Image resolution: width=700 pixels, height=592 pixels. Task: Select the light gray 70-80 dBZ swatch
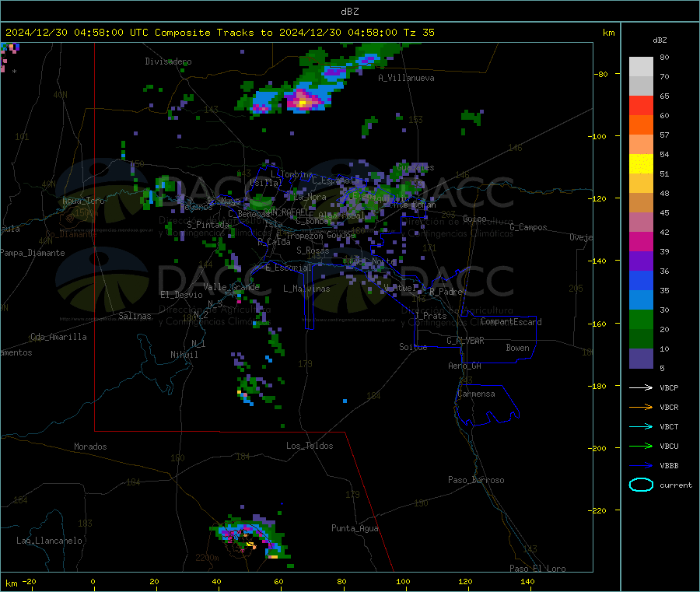click(641, 67)
